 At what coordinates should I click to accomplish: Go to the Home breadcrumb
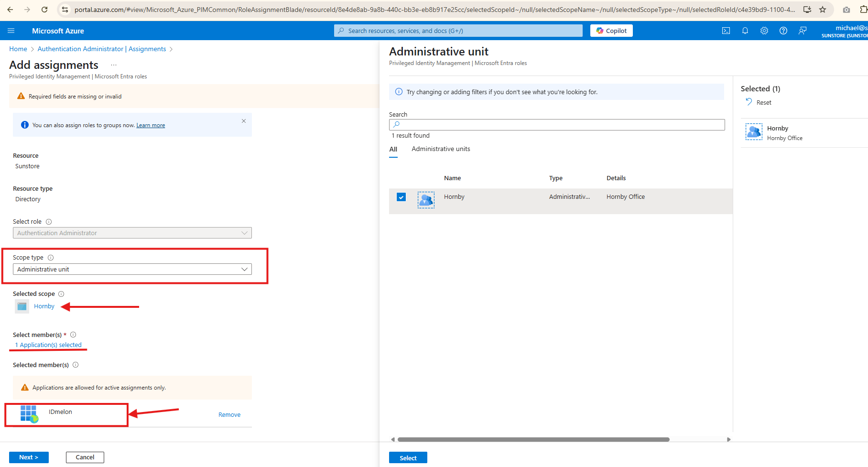click(18, 49)
